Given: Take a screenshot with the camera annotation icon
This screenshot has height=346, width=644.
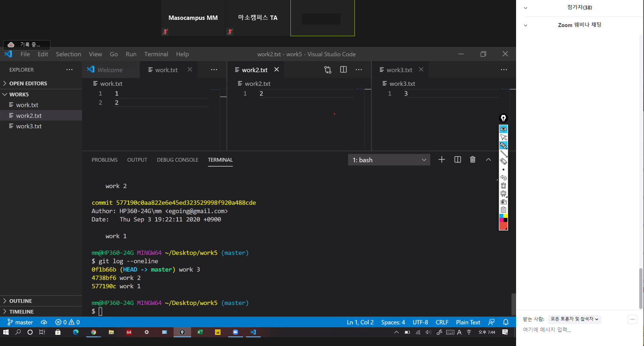Looking at the screenshot, I should coord(503,202).
